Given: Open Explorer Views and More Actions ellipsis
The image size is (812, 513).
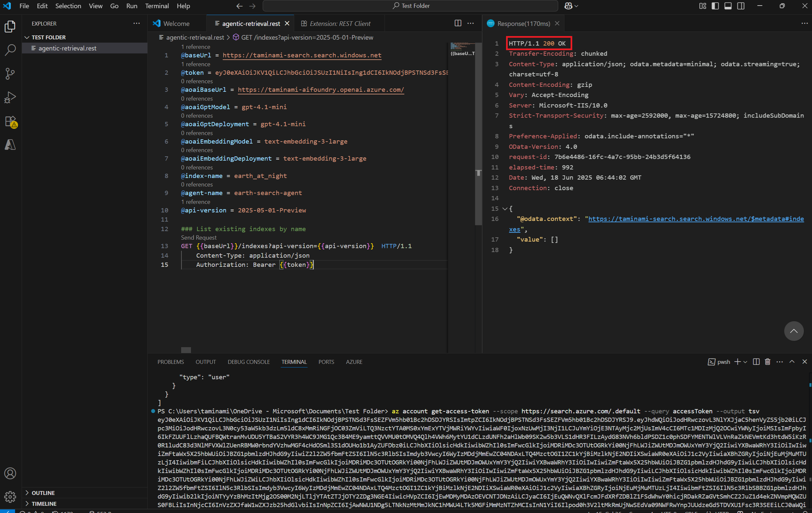Looking at the screenshot, I should coord(137,23).
